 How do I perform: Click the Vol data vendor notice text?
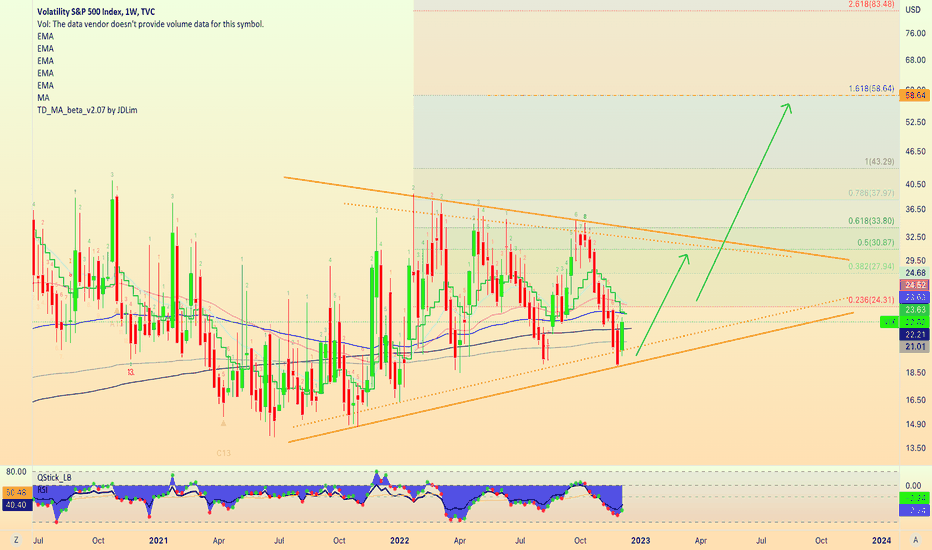(x=150, y=24)
